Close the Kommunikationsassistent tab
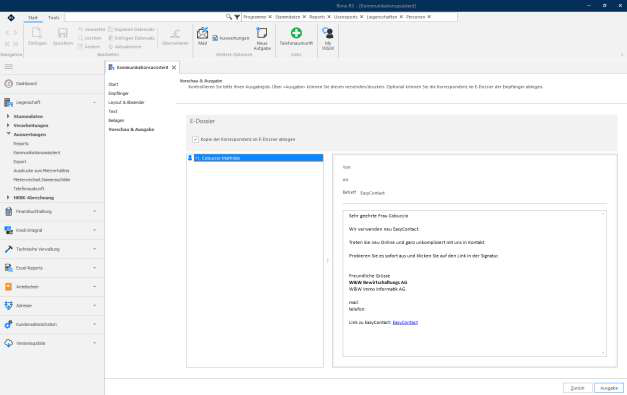 pyautogui.click(x=174, y=68)
